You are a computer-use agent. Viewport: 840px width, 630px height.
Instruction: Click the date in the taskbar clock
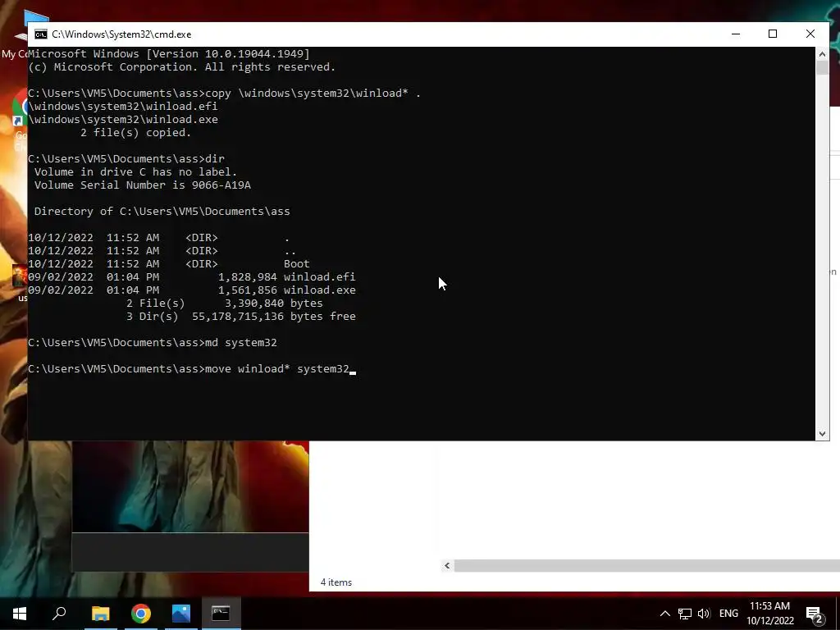pyautogui.click(x=769, y=621)
